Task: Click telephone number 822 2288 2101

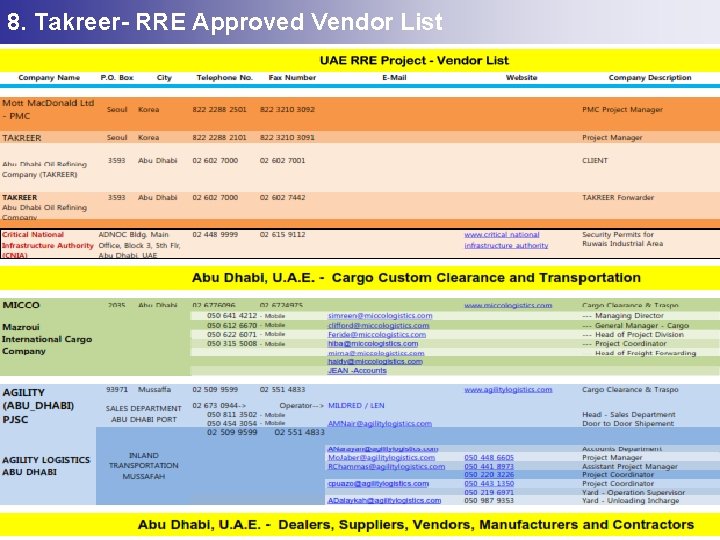Action: pos(219,137)
